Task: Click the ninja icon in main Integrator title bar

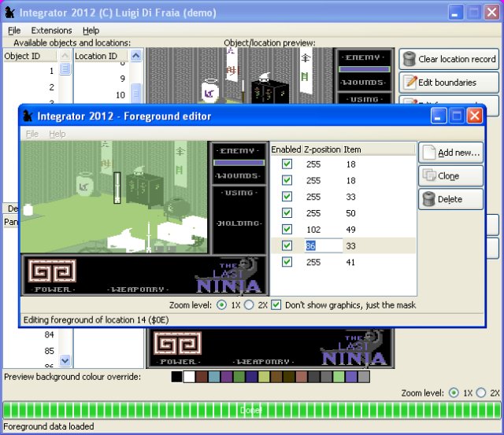Action: tap(10, 13)
